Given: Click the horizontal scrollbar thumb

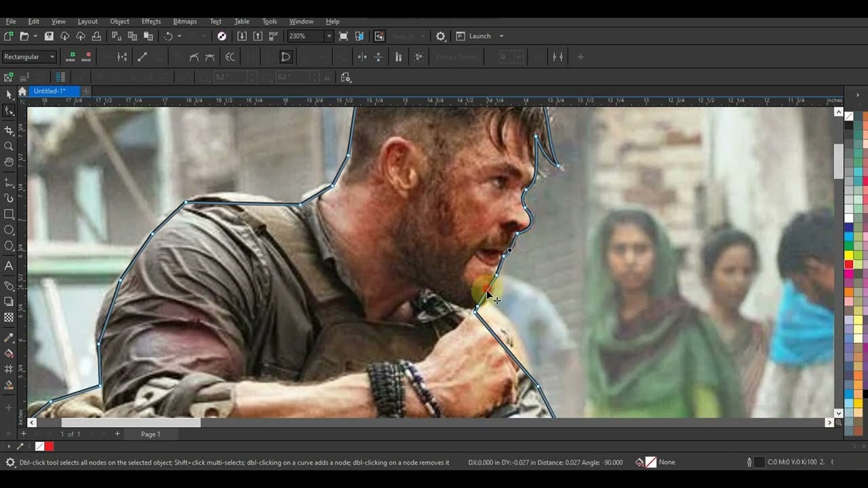Looking at the screenshot, I should coord(131,422).
